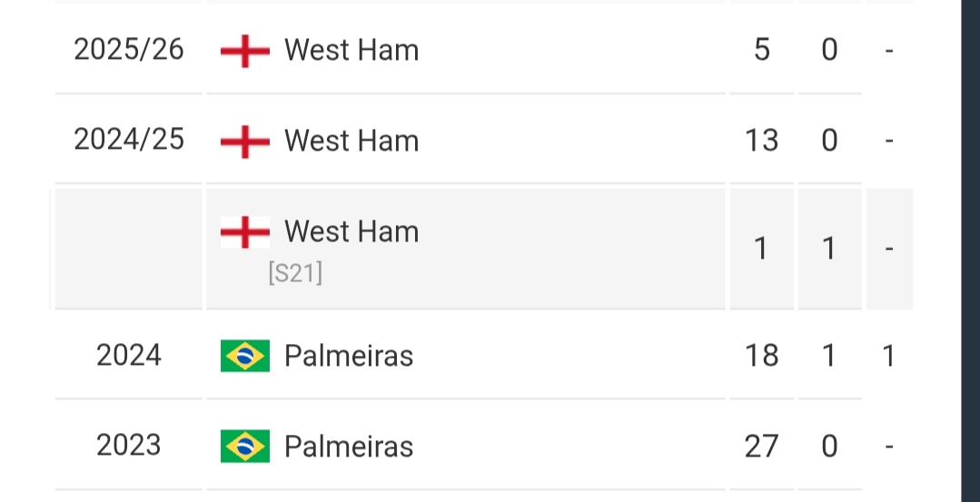Open West Ham from the 2025/26 season
This screenshot has width=980, height=502.
pos(351,50)
